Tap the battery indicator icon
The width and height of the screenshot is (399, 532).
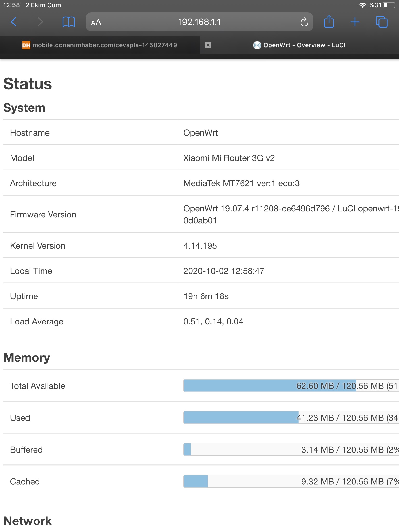tap(389, 5)
